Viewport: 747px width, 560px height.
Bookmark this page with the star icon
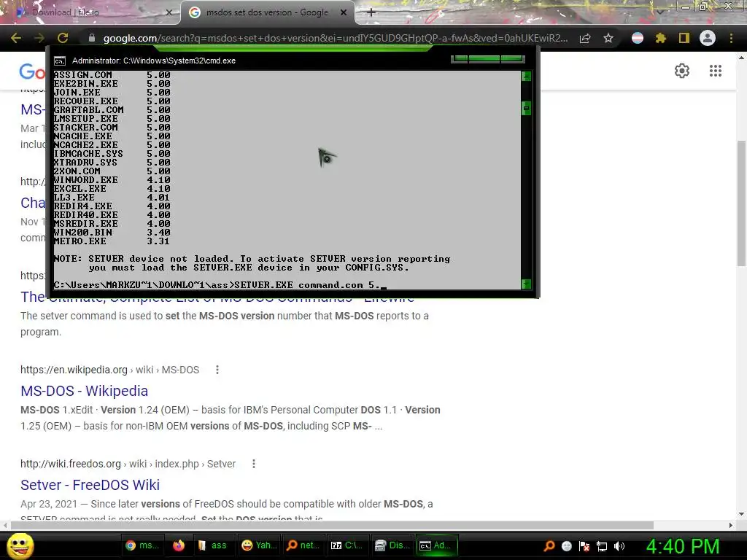click(x=608, y=38)
